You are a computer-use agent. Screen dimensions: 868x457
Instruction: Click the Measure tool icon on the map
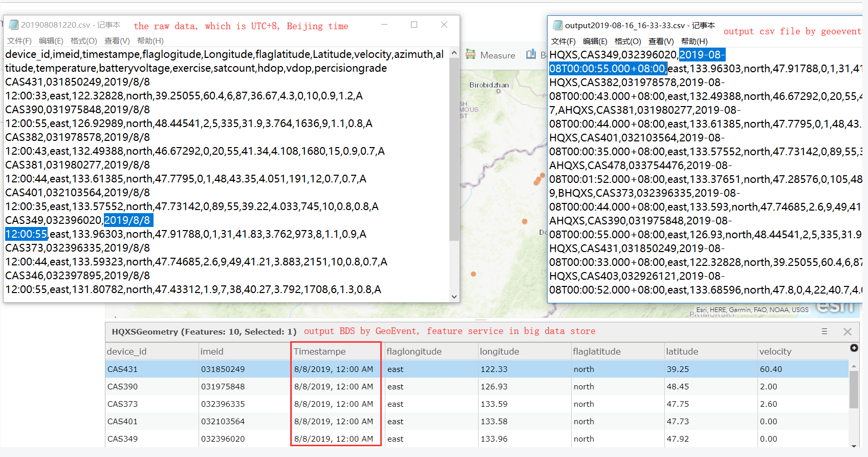tap(470, 54)
